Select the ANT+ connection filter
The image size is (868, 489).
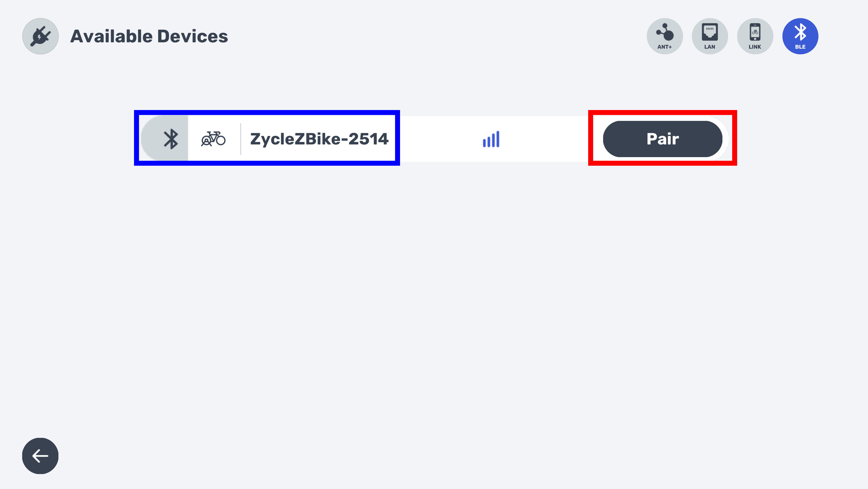(664, 36)
